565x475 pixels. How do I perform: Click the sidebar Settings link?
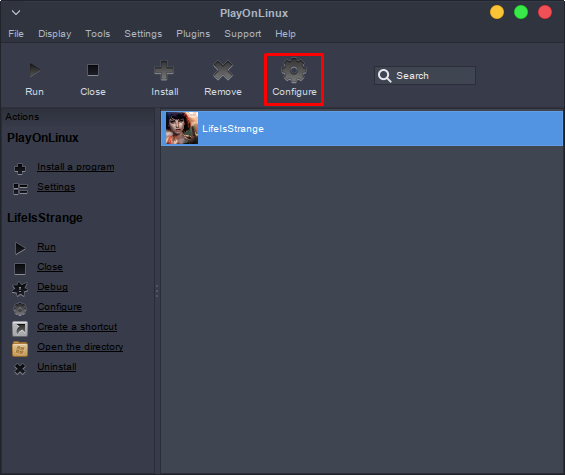click(56, 187)
